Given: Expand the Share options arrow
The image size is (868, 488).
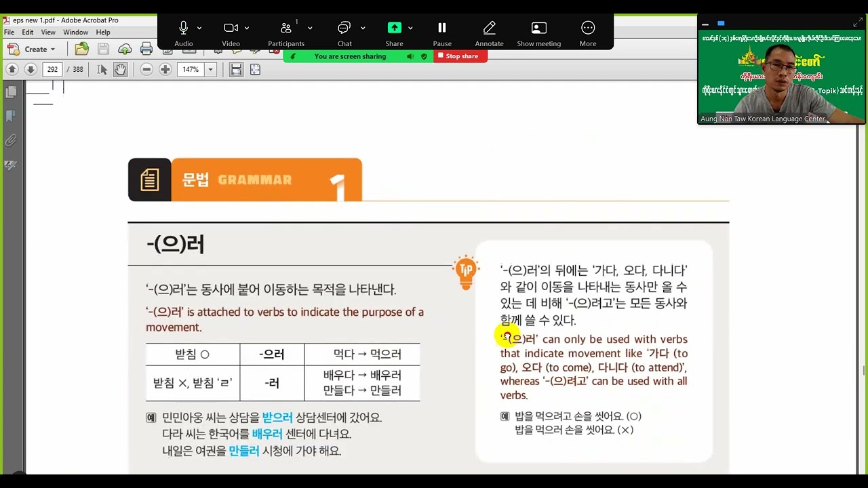Looking at the screenshot, I should pyautogui.click(x=410, y=28).
